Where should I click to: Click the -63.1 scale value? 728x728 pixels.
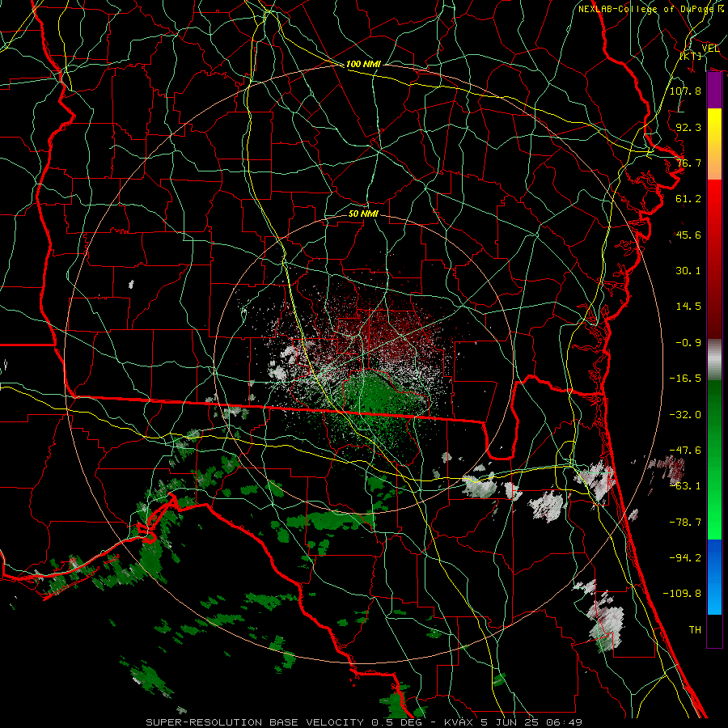(685, 486)
